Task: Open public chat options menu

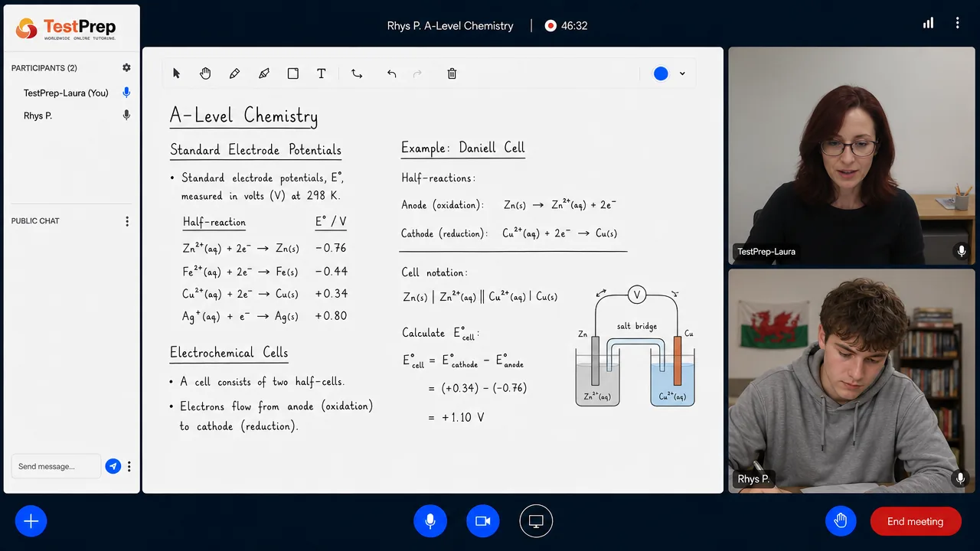Action: 127,221
